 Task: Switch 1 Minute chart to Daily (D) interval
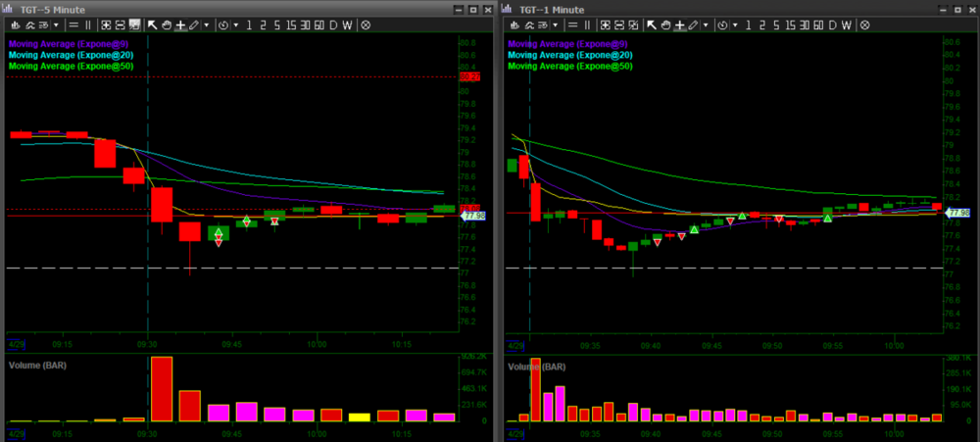832,25
